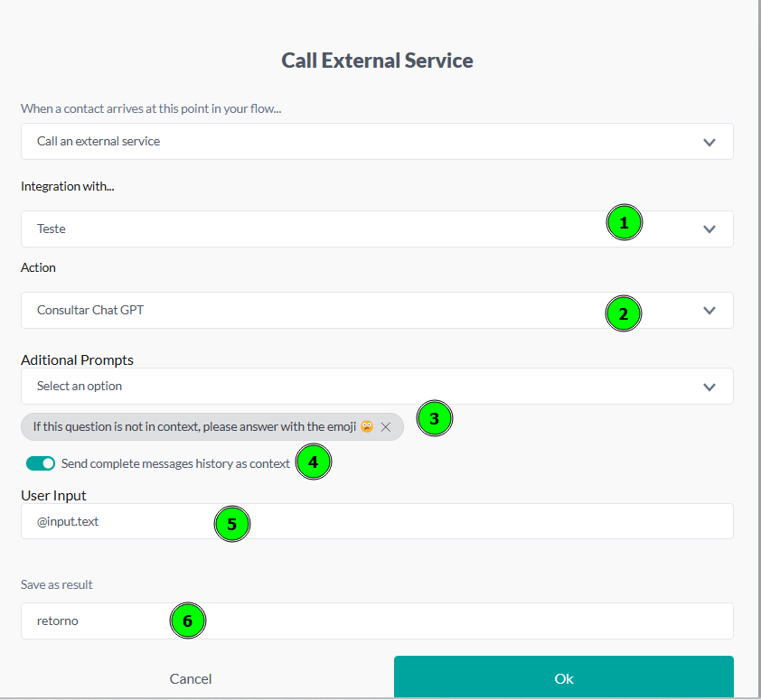Click the "Send complete messages history as context" label

175,463
